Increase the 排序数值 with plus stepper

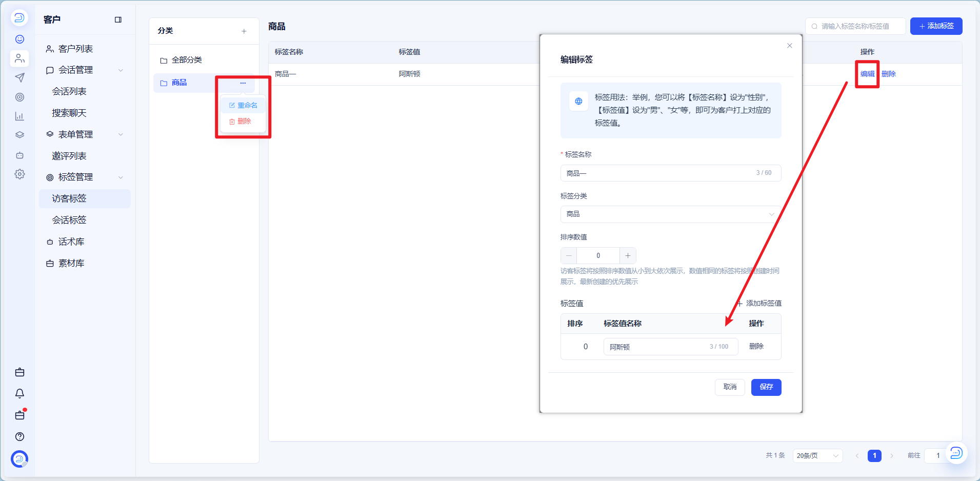[628, 255]
